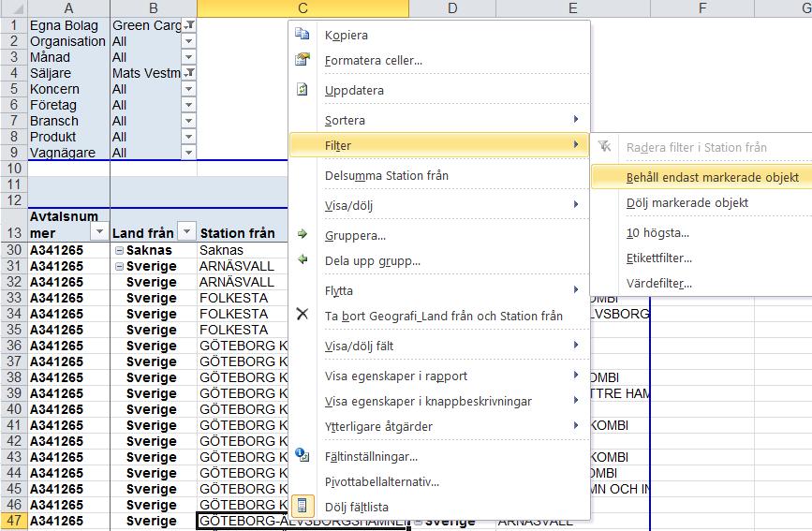Open Visa egenskaper i rapport submenu

tap(439, 376)
